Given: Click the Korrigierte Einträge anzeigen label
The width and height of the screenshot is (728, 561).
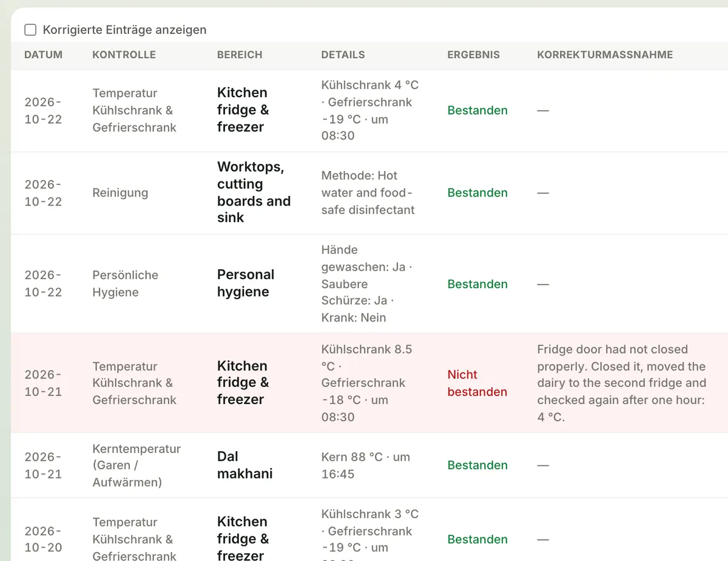Looking at the screenshot, I should 124,30.
